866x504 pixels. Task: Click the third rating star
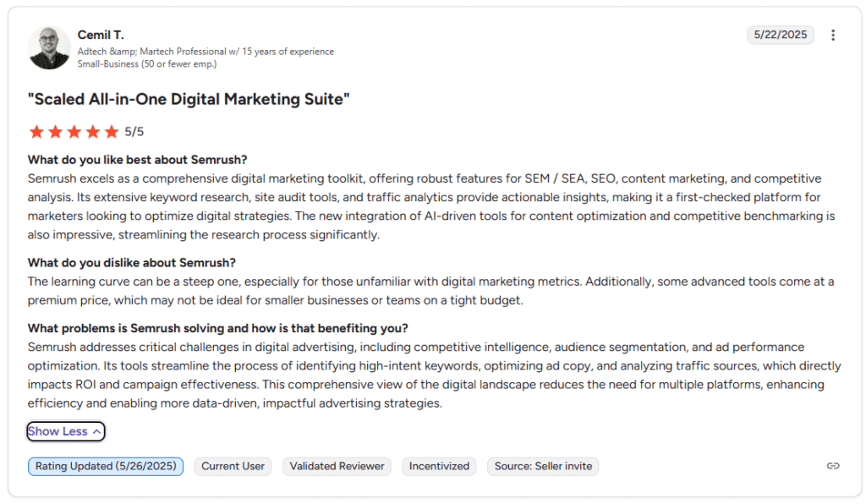tap(74, 132)
